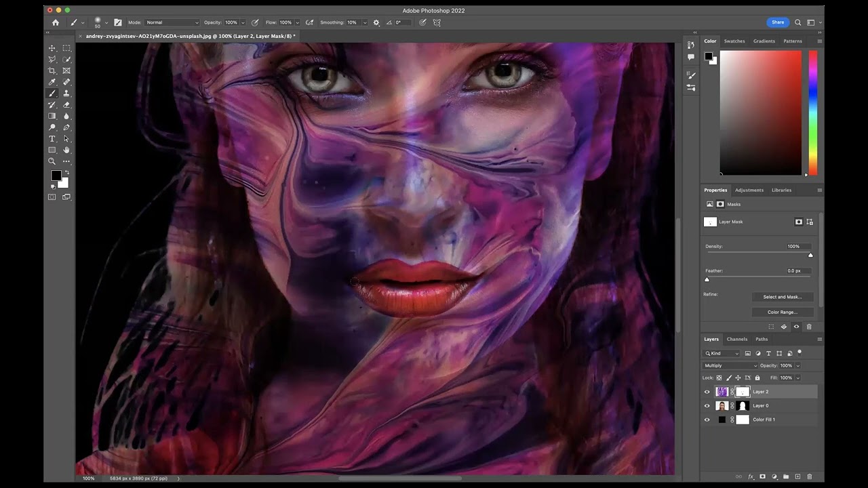868x488 pixels.
Task: Click the hue spectrum strip
Action: [812, 113]
